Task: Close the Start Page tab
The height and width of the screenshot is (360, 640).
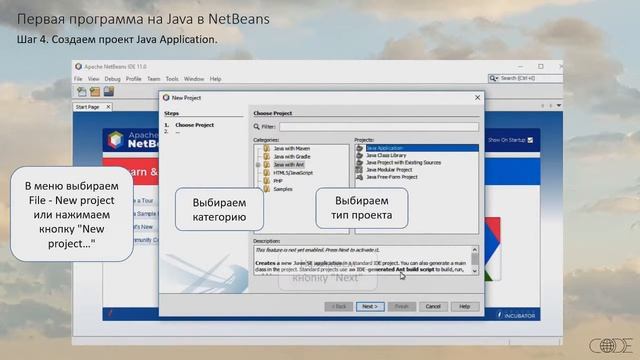Action: coord(108,107)
